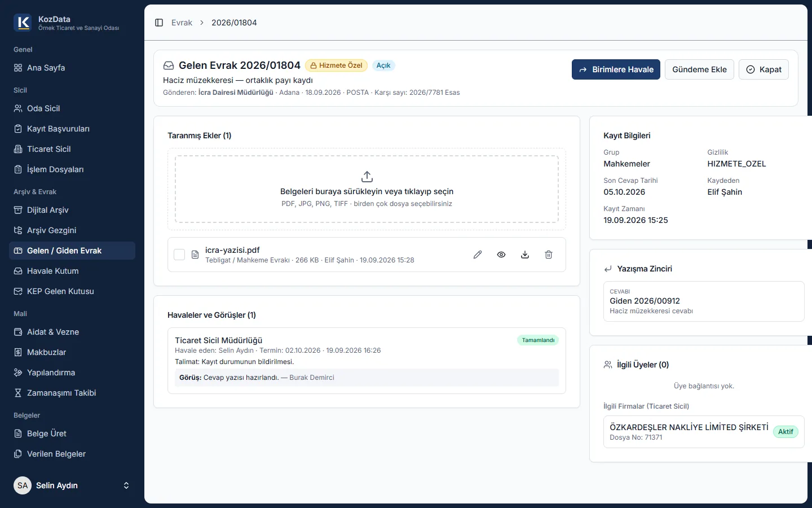
Task: Open ÖZKARDEŞLER NAKLİYE LİMİTED ŞİRKETİ company card
Action: tap(704, 432)
